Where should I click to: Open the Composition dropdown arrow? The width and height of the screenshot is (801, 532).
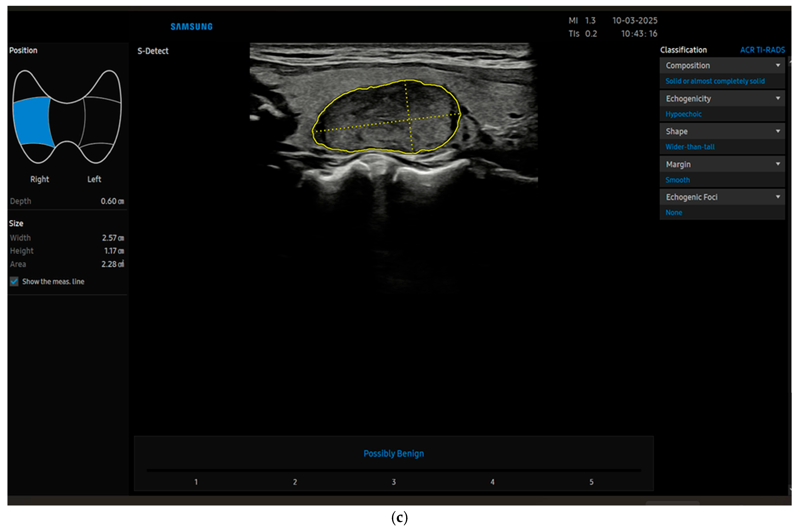[x=778, y=65]
